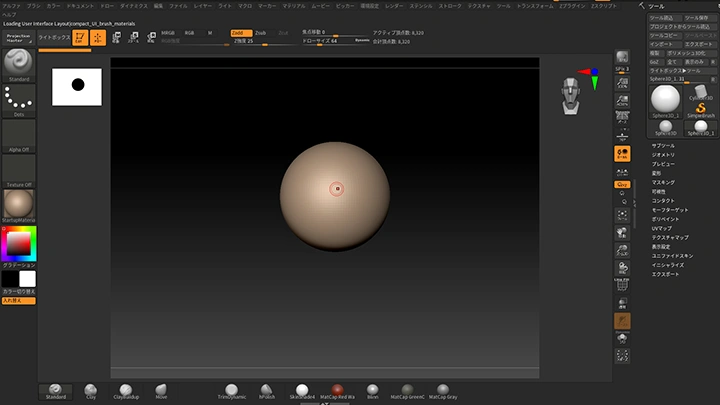
Task: Open the Dots stroke type selector
Action: pyautogui.click(x=19, y=101)
